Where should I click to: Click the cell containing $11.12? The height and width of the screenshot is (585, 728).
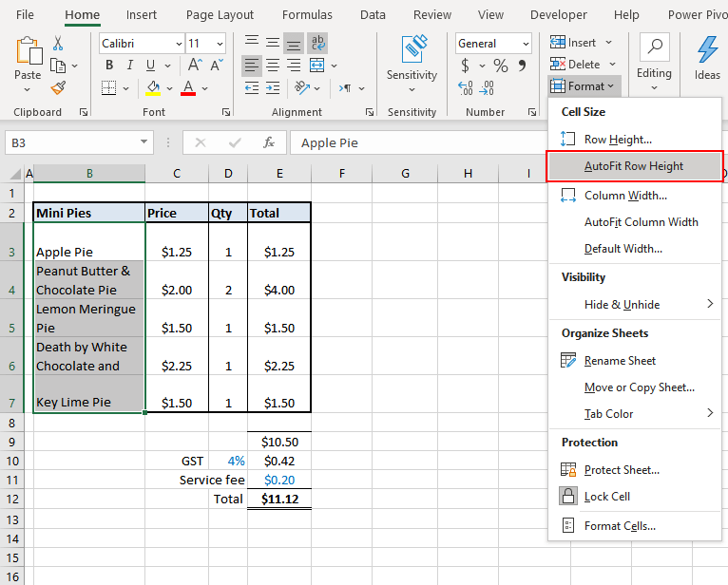coord(279,499)
